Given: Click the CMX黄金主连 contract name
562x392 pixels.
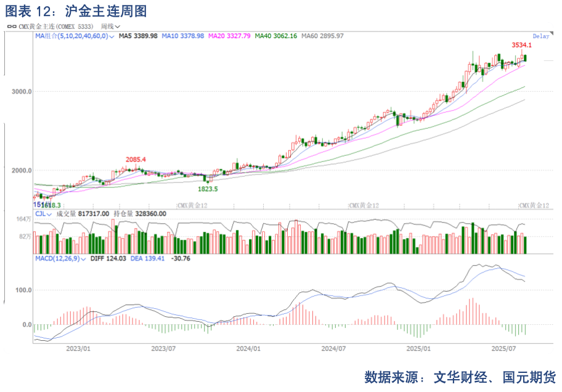Looking at the screenshot, I should (x=37, y=27).
